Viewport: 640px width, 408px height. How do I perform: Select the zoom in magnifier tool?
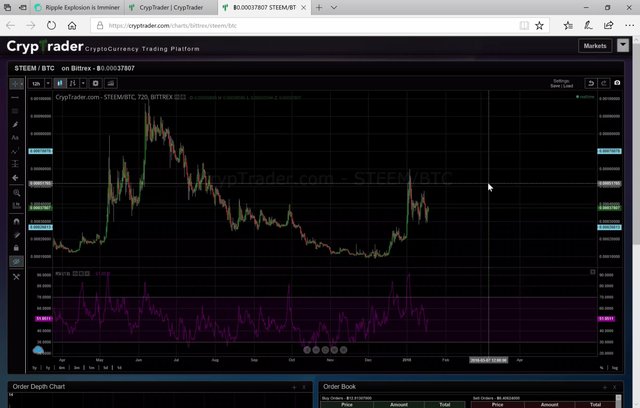point(16,193)
